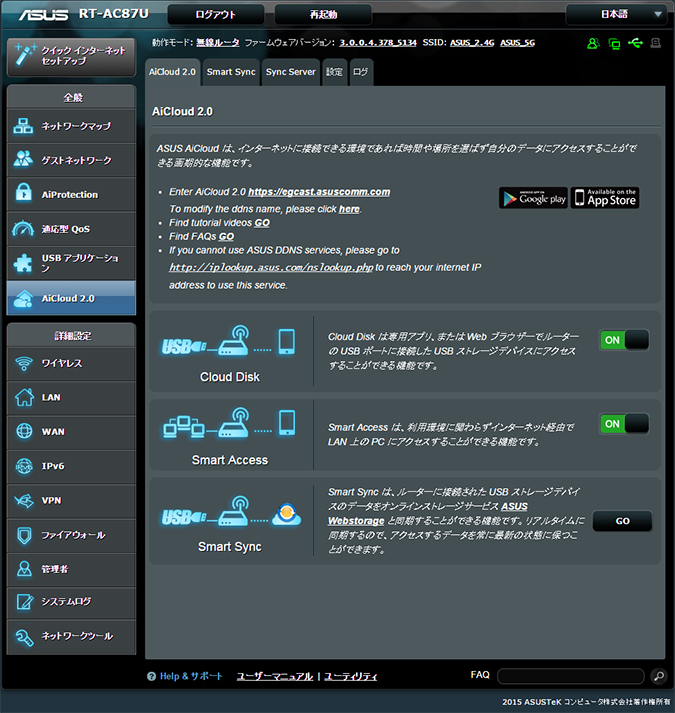Click GO next to Find tutorial videos
The image size is (675, 713).
tap(262, 223)
